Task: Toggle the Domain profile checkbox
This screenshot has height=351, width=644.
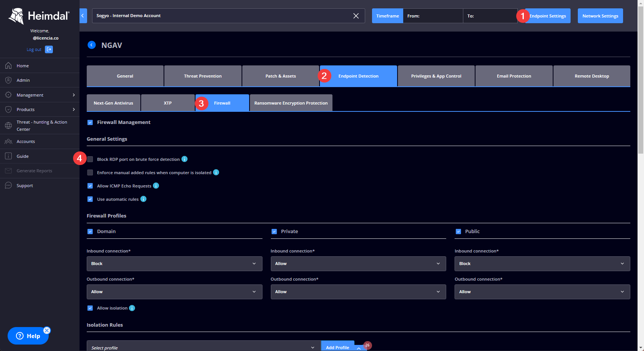Action: coord(90,231)
